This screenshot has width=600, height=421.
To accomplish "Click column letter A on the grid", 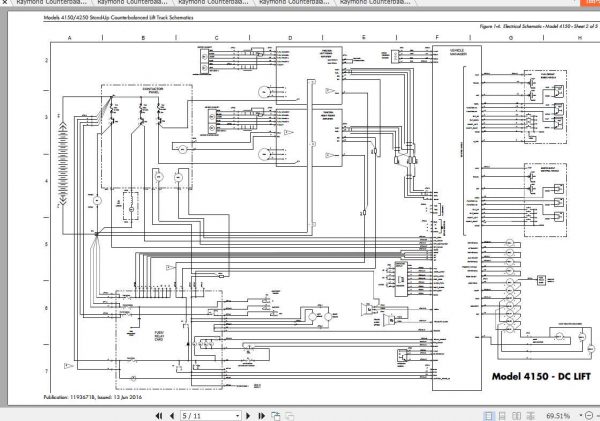I will (x=69, y=38).
